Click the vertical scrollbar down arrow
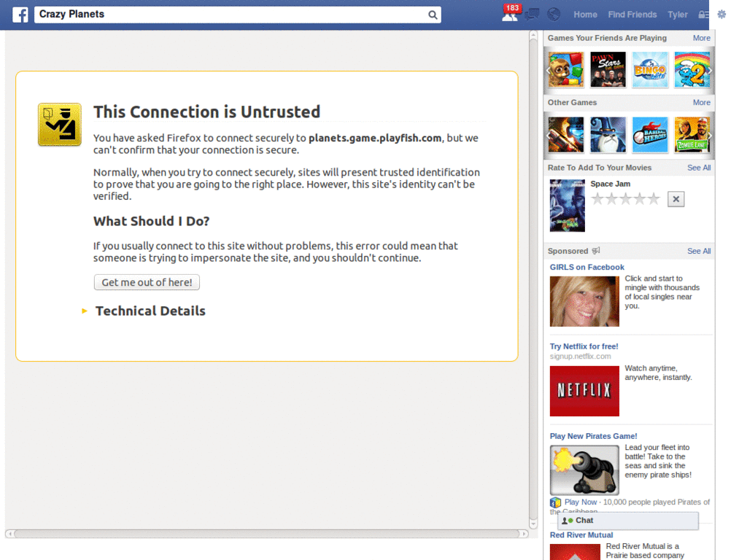747x560 pixels. pos(533,524)
